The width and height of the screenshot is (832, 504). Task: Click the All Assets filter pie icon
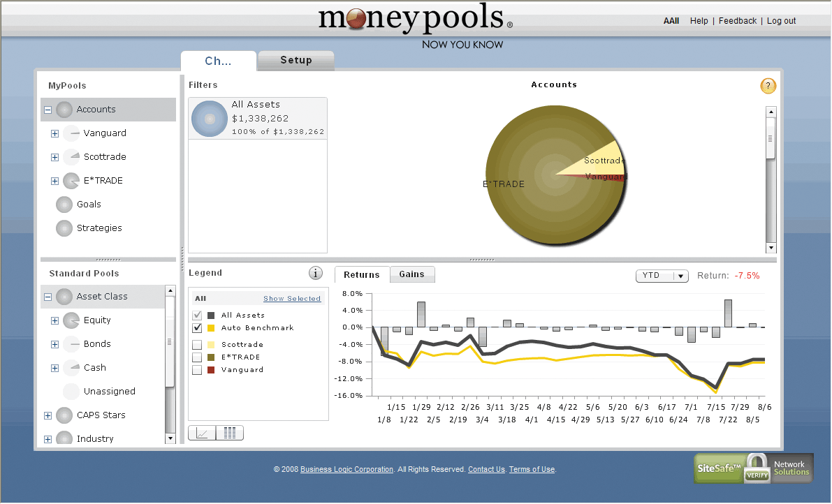pyautogui.click(x=209, y=118)
